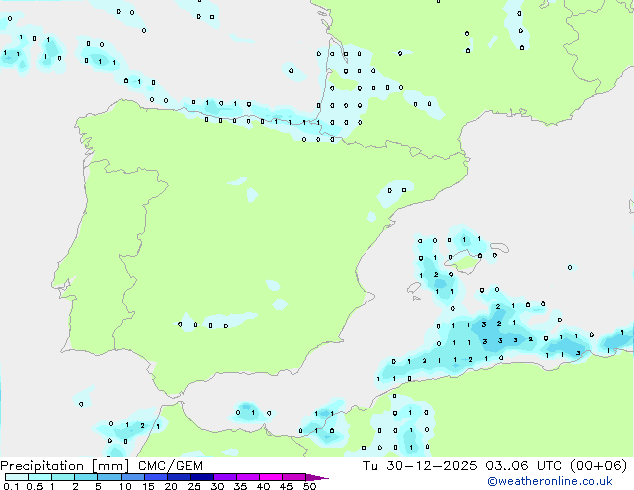Click the '03..06 UTC' time range text
This screenshot has width=634, height=490.
[524, 466]
